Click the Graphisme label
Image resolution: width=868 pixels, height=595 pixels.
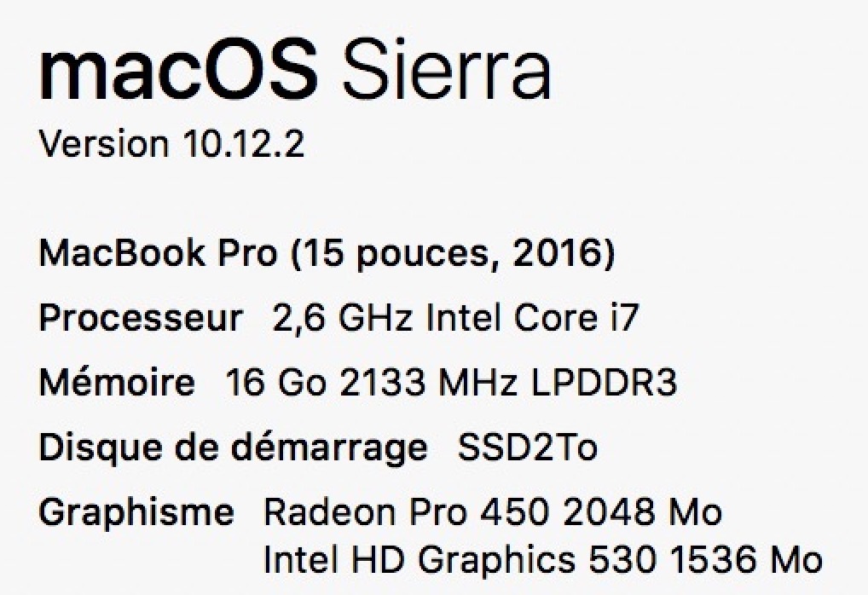(x=136, y=512)
